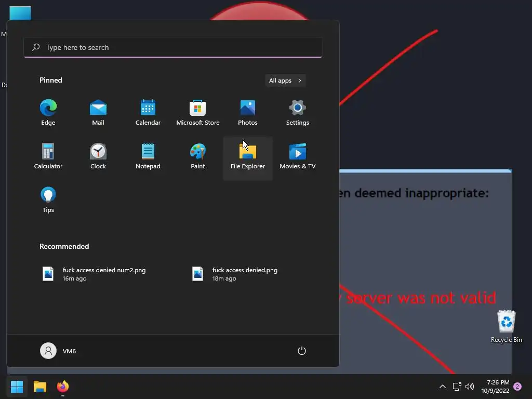Screen dimensions: 532x399
Task: Open recommended file fuck access denied.png
Action: pos(235,274)
